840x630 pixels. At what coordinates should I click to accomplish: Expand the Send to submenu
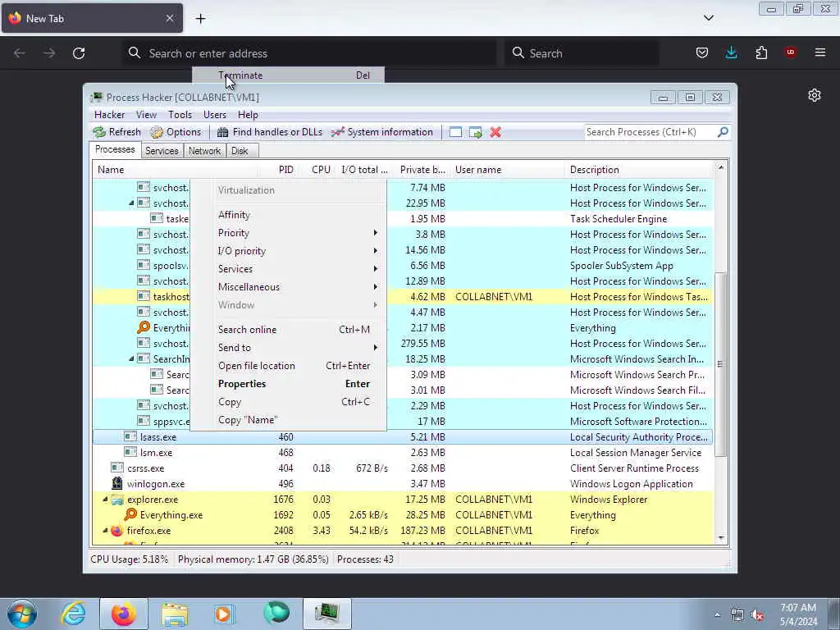288,348
